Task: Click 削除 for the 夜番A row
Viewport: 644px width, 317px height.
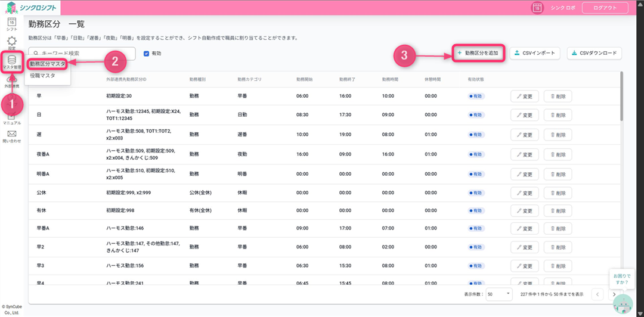Action: [558, 154]
